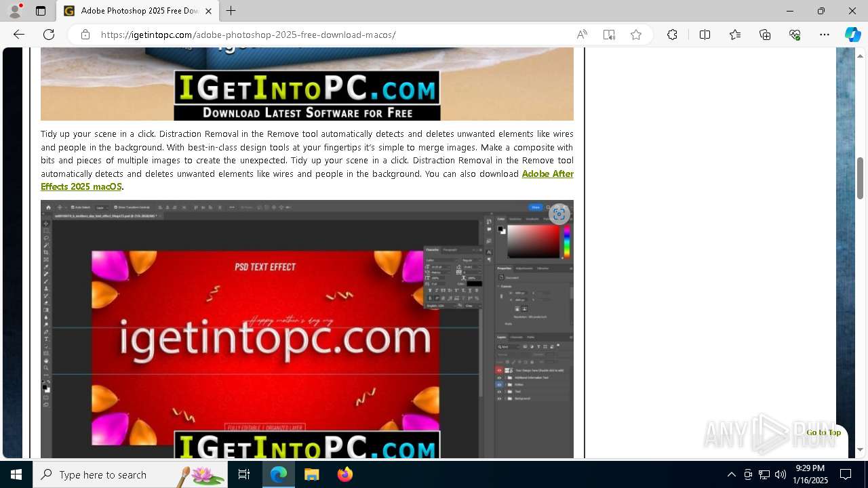
Task: Open the Meet Now tray icon
Action: (x=748, y=474)
